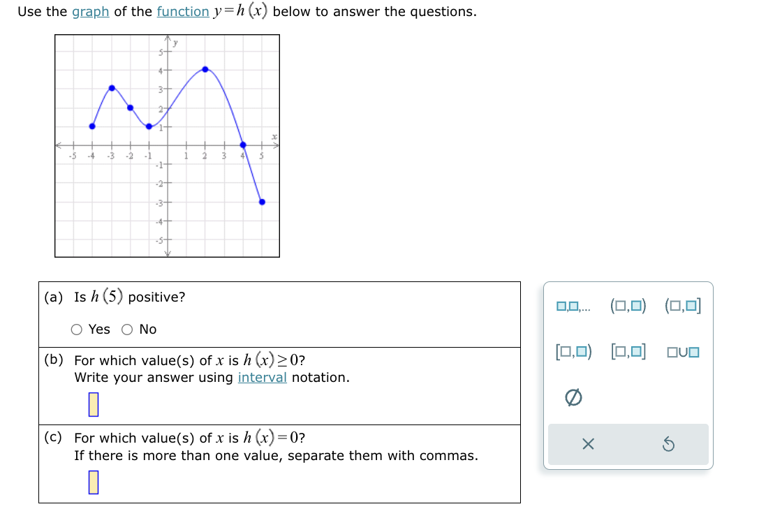This screenshot has height=532, width=759.
Task: Insert a half-open interval (□,□] symbol
Action: 681,305
